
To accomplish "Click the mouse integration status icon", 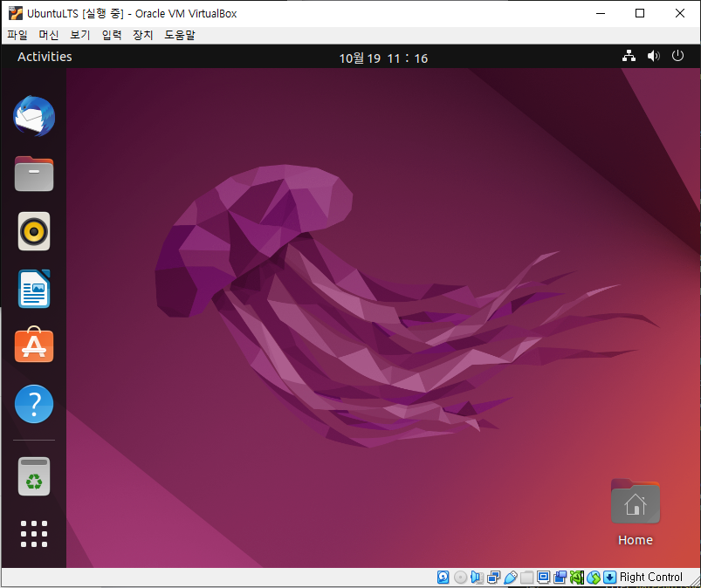I will (x=594, y=578).
